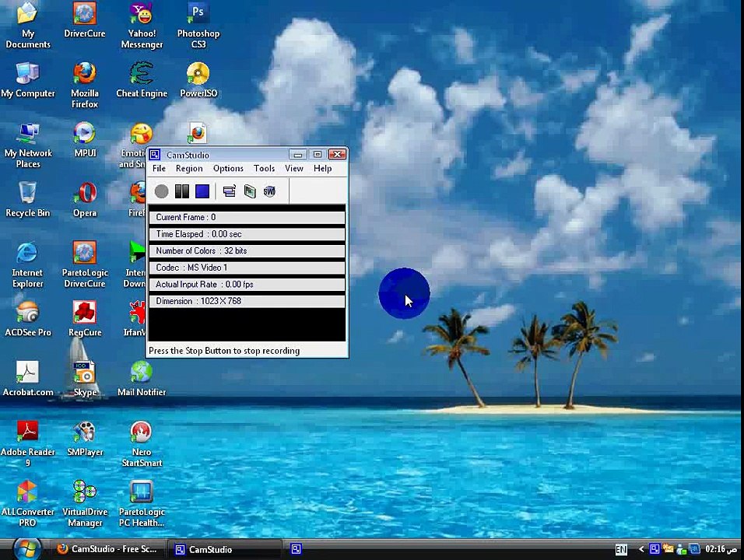Open the Help menu

coord(322,168)
